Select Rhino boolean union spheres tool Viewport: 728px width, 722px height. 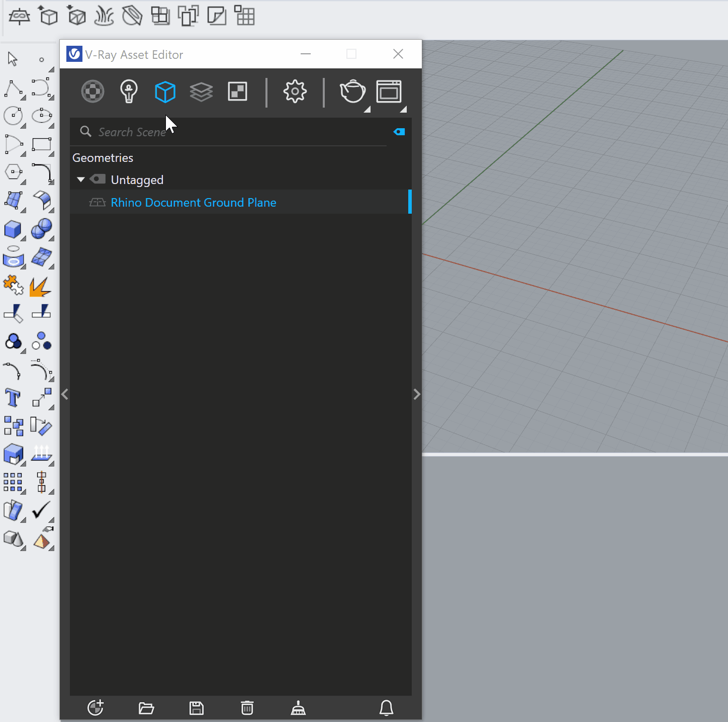pos(42,229)
